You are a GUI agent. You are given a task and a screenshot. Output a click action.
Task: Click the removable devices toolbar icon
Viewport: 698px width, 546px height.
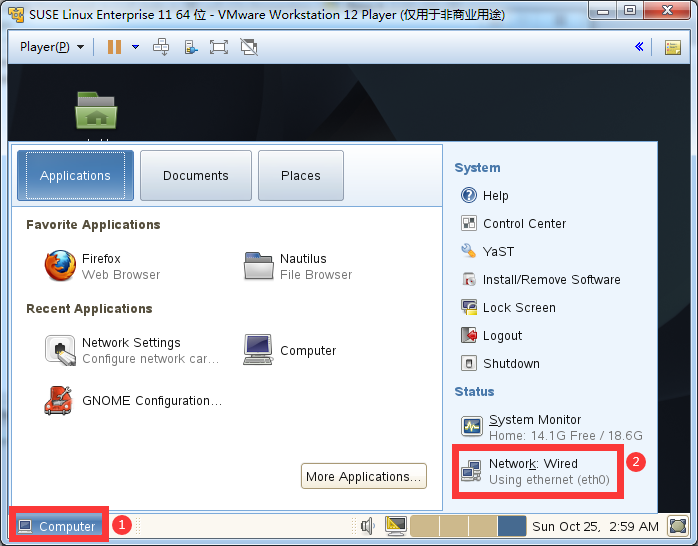[191, 47]
